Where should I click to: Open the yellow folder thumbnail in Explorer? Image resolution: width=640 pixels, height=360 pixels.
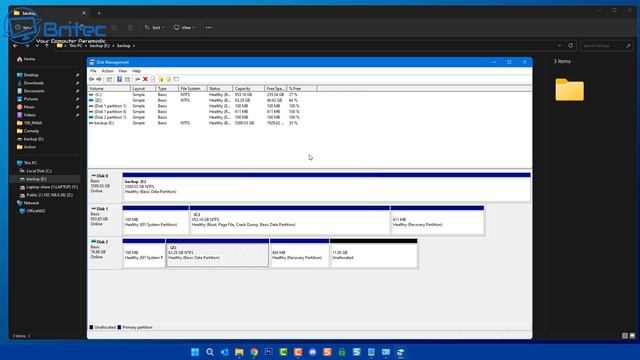569,89
